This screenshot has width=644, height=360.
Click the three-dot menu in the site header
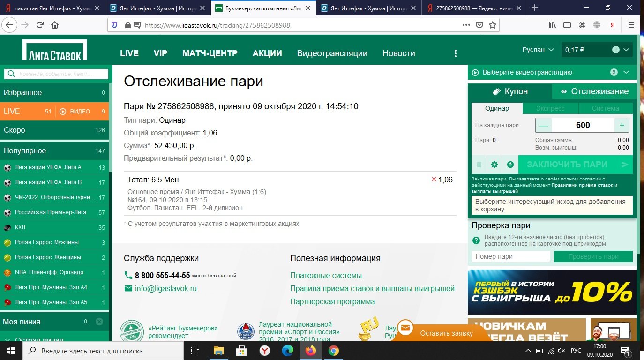pos(455,53)
